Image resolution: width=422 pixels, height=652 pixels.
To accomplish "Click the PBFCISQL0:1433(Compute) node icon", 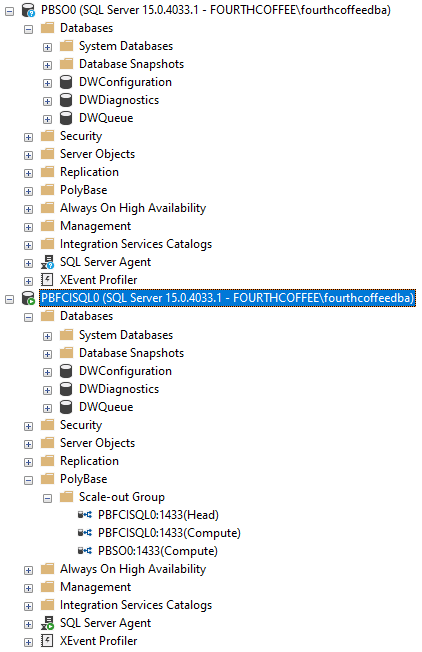I will click(x=85, y=533).
